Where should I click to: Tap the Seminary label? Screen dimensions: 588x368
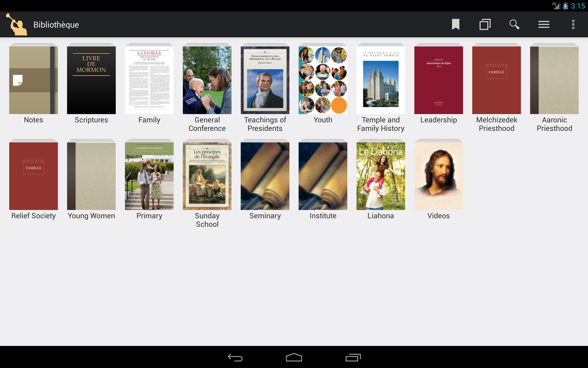pyautogui.click(x=265, y=216)
